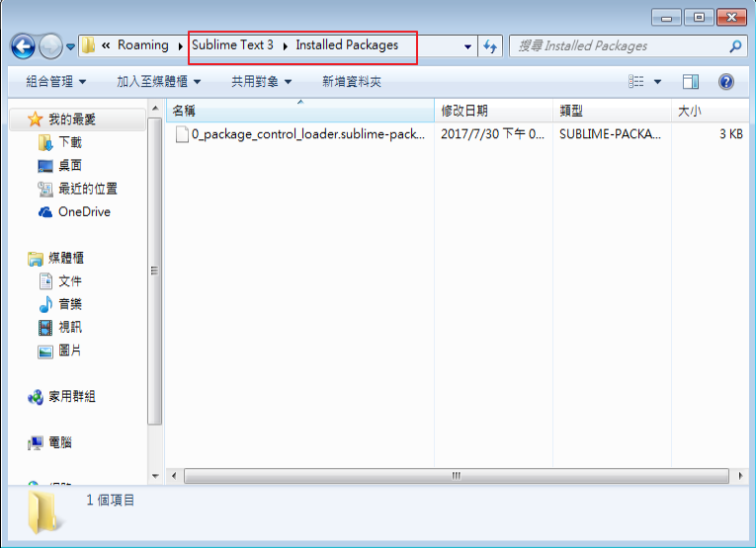Viewport: 756px width, 548px height.
Task: Select Sublime Text 3 breadcrumb segment
Action: point(232,45)
